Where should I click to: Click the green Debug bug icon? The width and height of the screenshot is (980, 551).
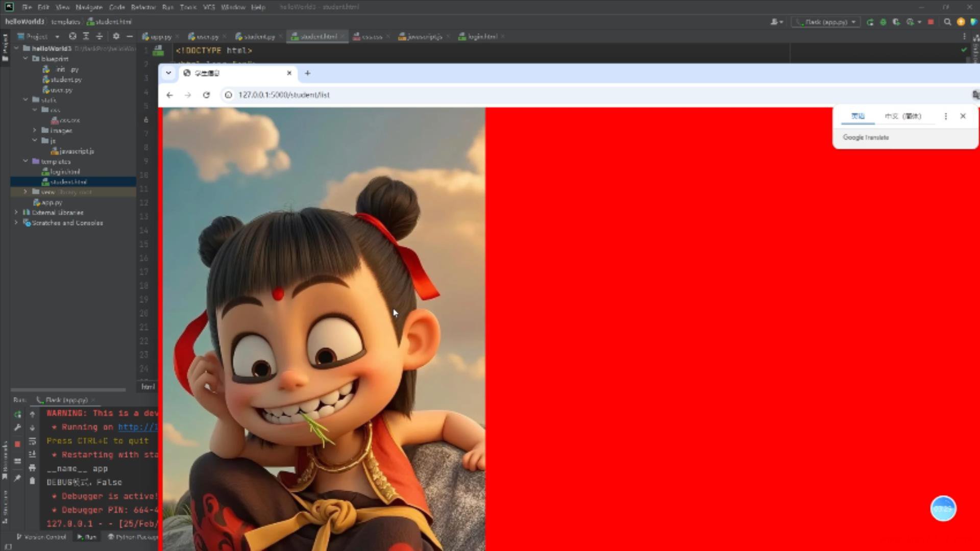pyautogui.click(x=883, y=22)
